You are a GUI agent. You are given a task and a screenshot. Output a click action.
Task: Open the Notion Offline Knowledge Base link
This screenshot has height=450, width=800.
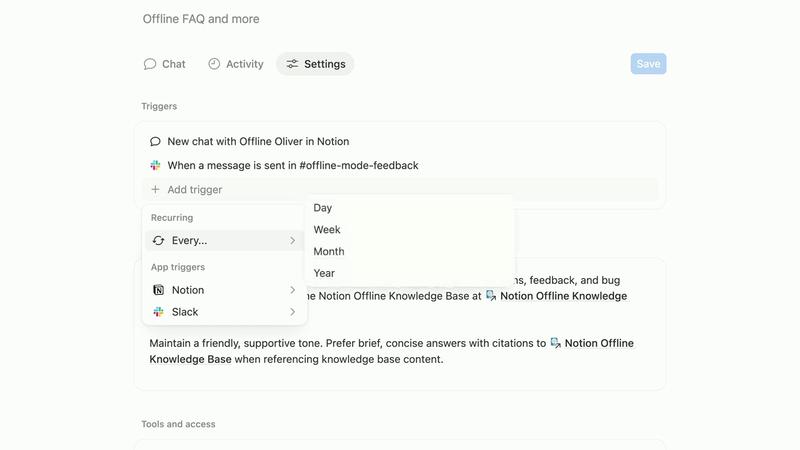(563, 296)
